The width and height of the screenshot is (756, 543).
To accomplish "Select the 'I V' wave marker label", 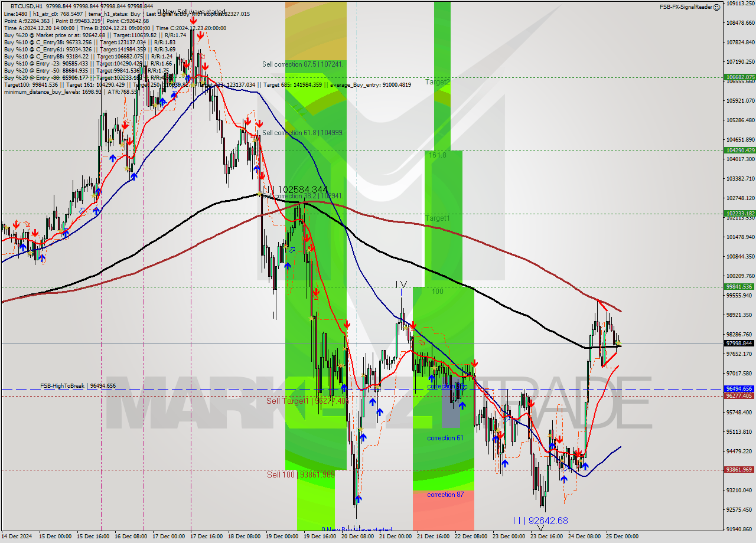I will pyautogui.click(x=402, y=284).
